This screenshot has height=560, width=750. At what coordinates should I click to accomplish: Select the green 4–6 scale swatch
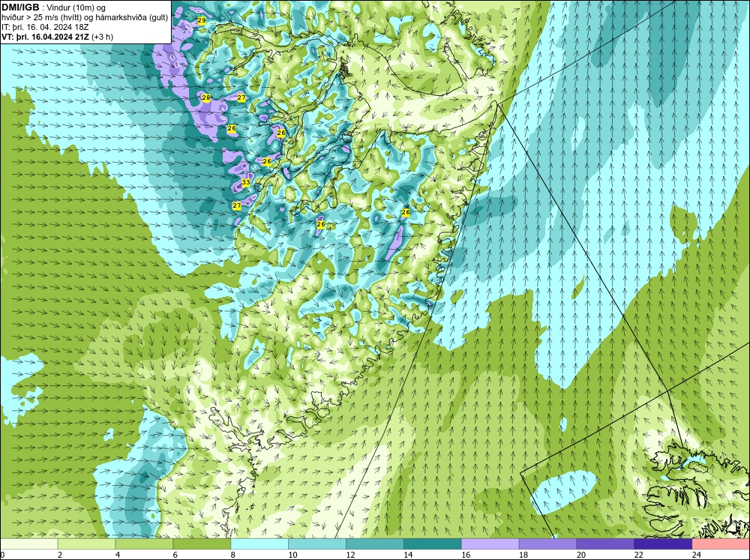pos(144,544)
